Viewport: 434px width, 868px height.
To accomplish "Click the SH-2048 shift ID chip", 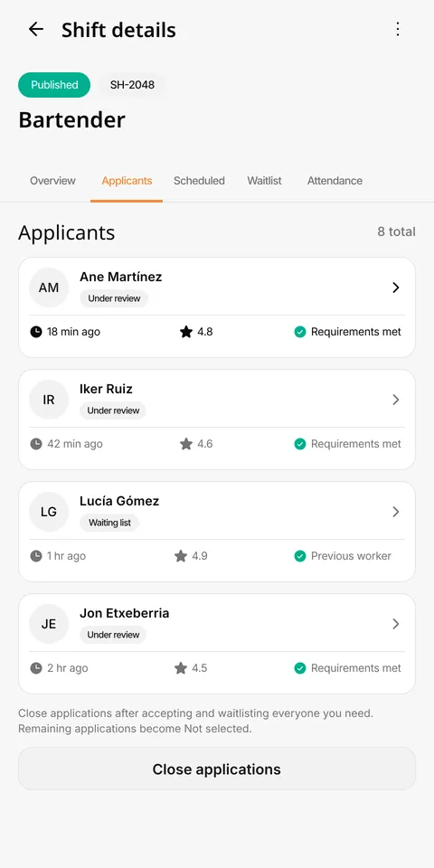I will pyautogui.click(x=132, y=85).
